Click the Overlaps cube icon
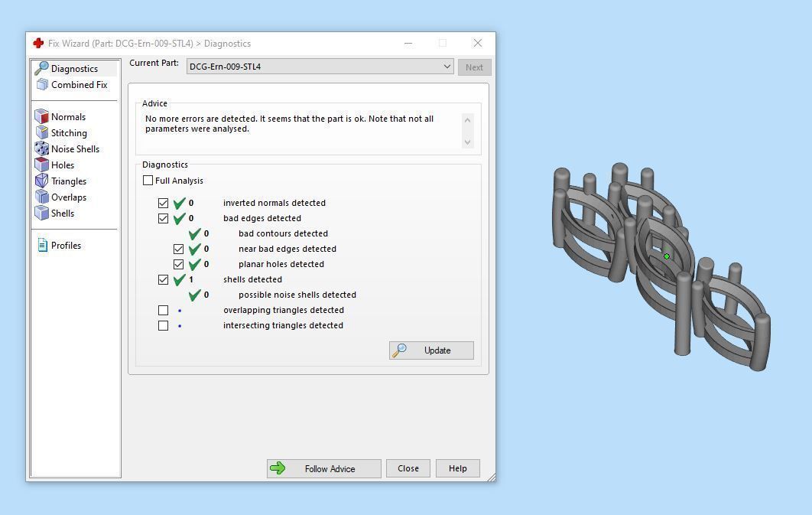The image size is (812, 515). point(41,197)
